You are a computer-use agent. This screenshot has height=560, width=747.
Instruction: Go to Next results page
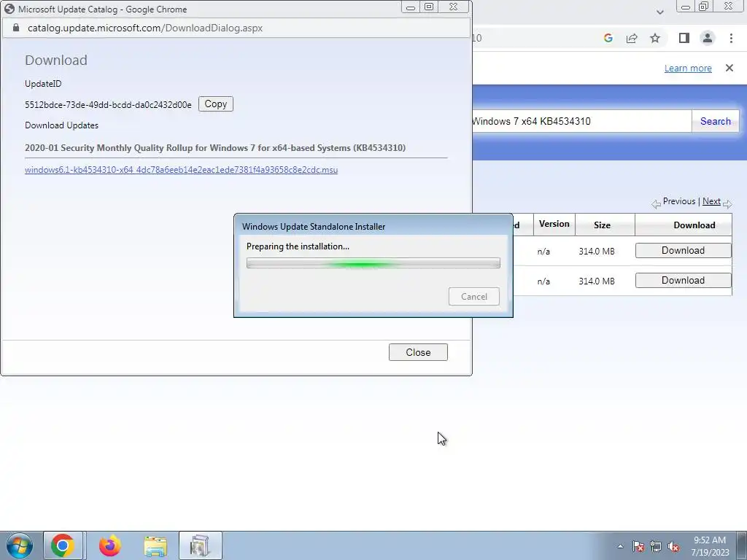pos(711,201)
